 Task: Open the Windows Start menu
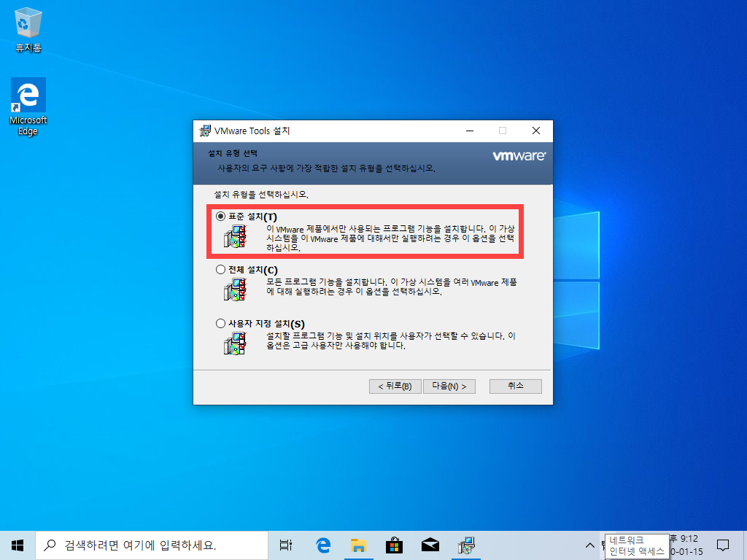pos(18,545)
